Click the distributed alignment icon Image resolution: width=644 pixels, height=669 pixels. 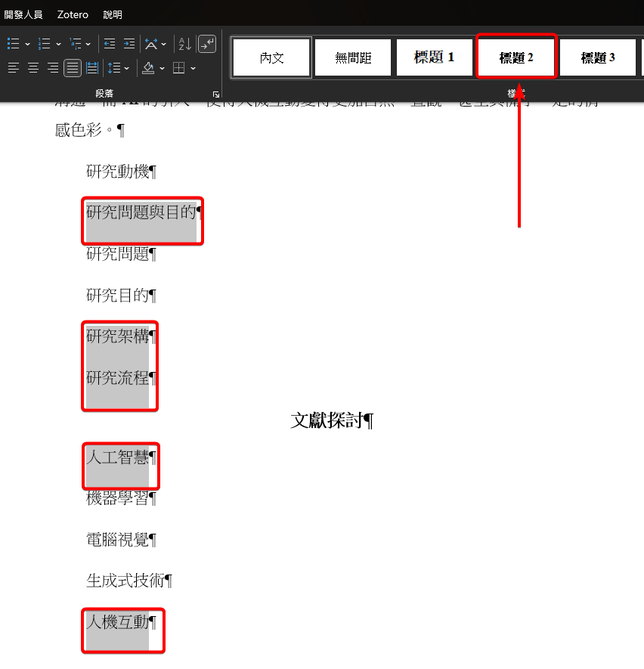[x=91, y=68]
